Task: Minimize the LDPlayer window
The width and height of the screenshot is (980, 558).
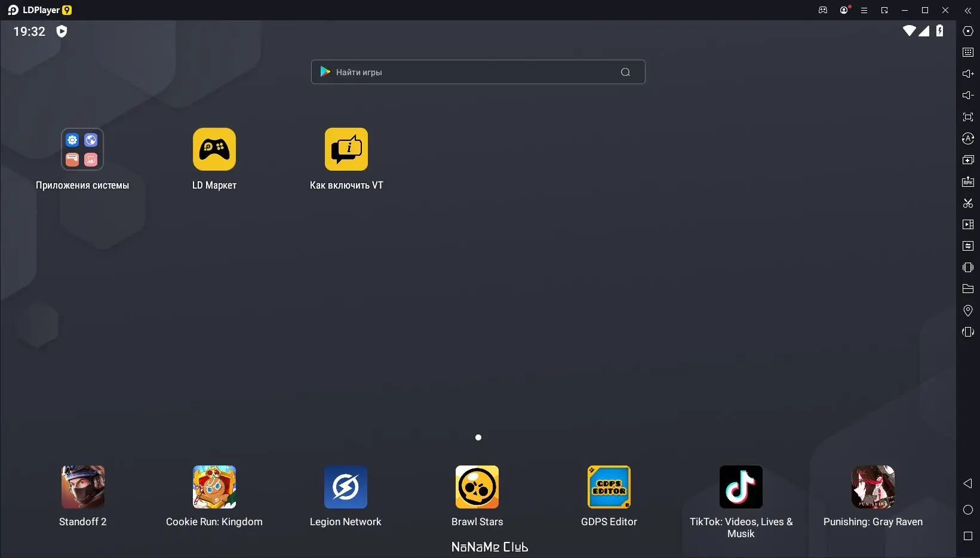Action: coord(905,10)
